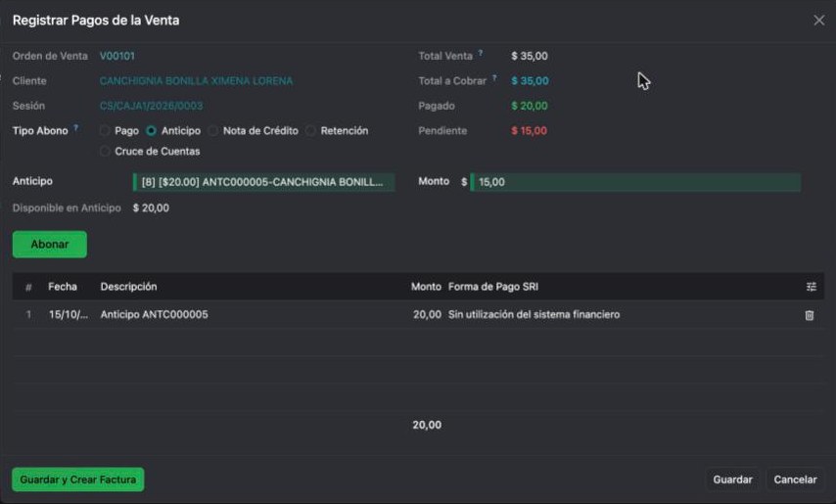Select the Cruce de Cuentas option
Image resolution: width=836 pixels, height=504 pixels.
point(105,152)
